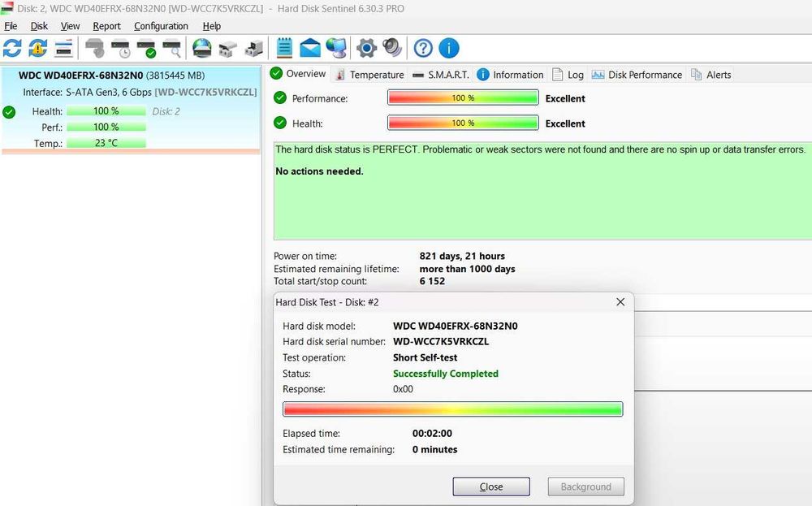Screen dimensions: 812x506
Task: Click the response value '0x00'
Action: [403, 389]
